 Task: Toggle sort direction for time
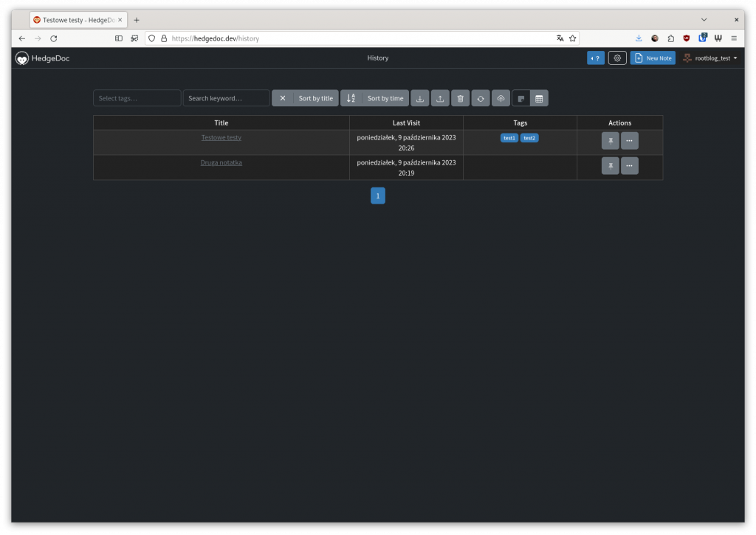pyautogui.click(x=351, y=98)
